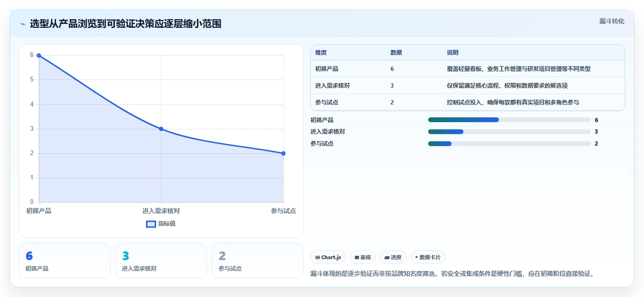Click the chart icon in the Chart.js chip

317,258
